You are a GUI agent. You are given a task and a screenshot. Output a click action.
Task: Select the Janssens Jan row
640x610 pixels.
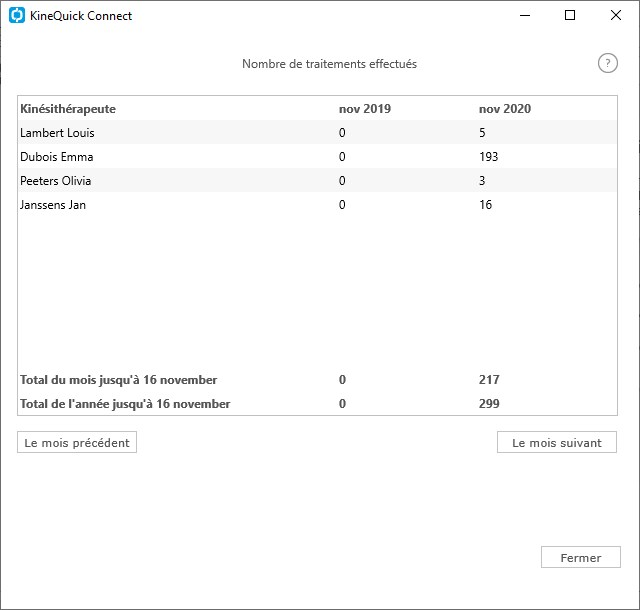point(317,205)
